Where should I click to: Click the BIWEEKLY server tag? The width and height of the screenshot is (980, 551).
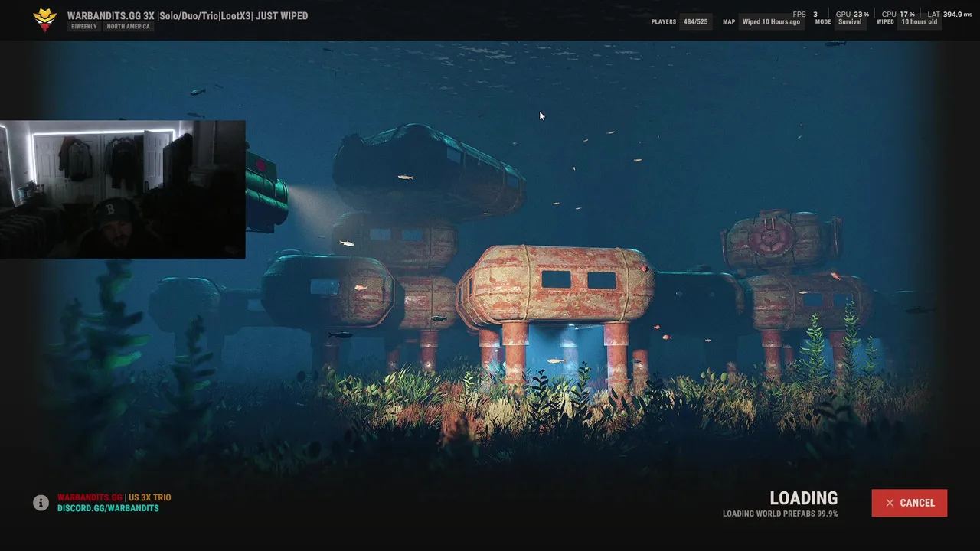click(84, 27)
